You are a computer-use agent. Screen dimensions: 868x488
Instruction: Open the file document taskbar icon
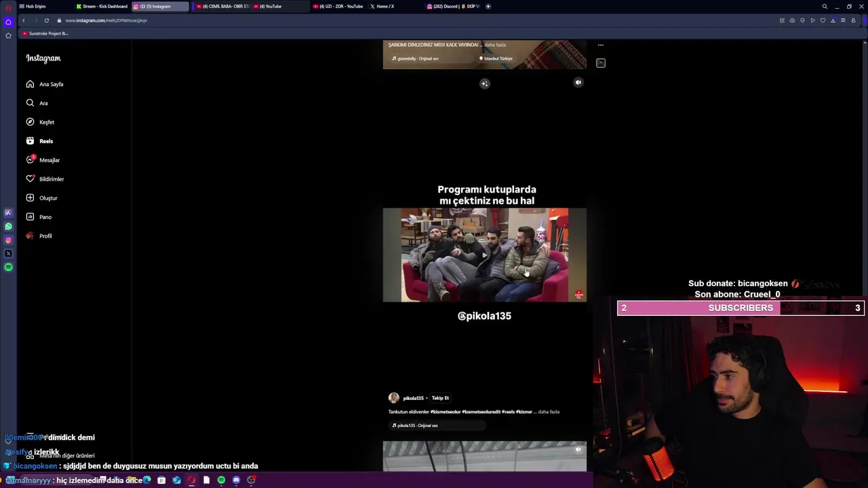tap(206, 480)
